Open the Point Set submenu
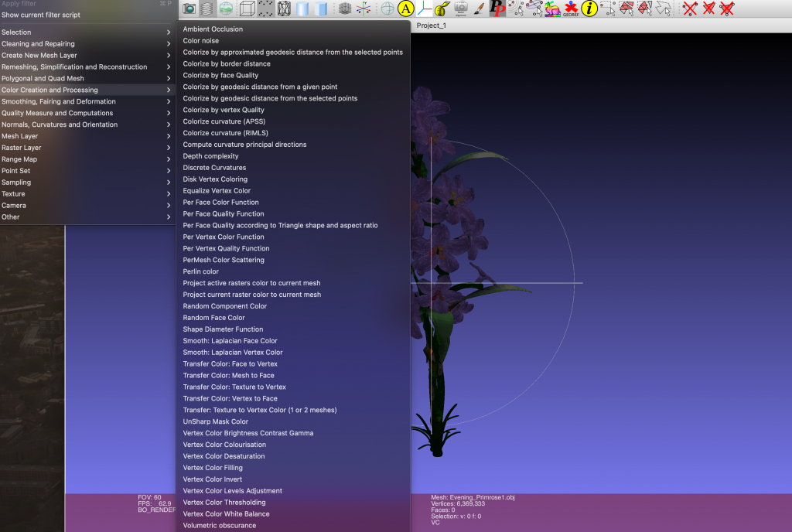Viewport: 792px width, 532px height. [x=87, y=171]
